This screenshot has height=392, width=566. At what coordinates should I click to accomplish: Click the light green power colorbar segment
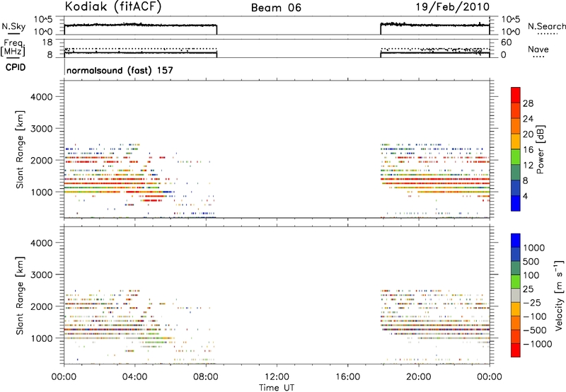pos(516,157)
